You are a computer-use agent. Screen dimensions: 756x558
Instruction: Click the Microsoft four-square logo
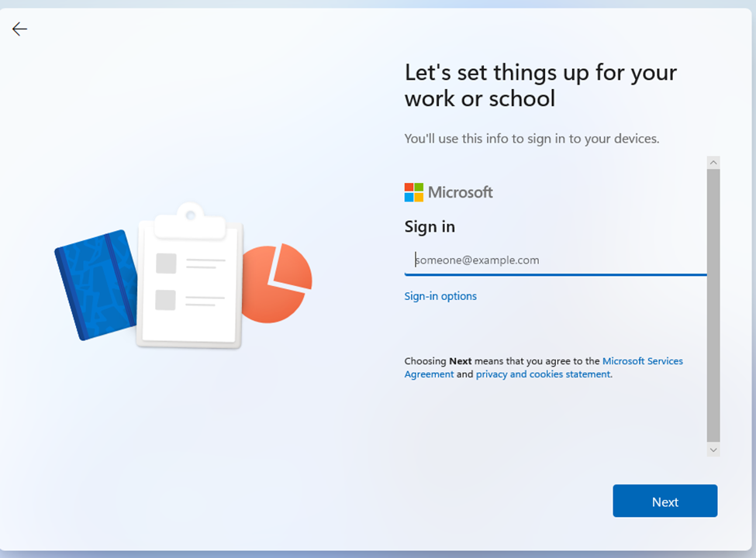[x=413, y=192]
